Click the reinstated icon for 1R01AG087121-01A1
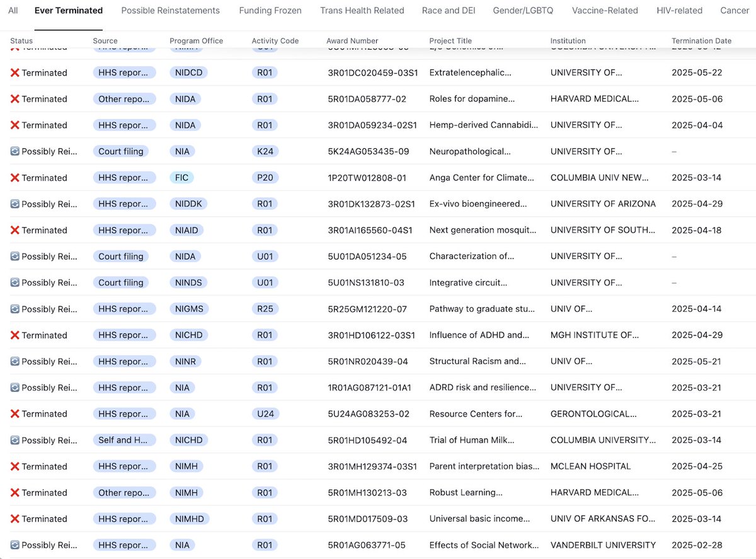 (x=15, y=388)
